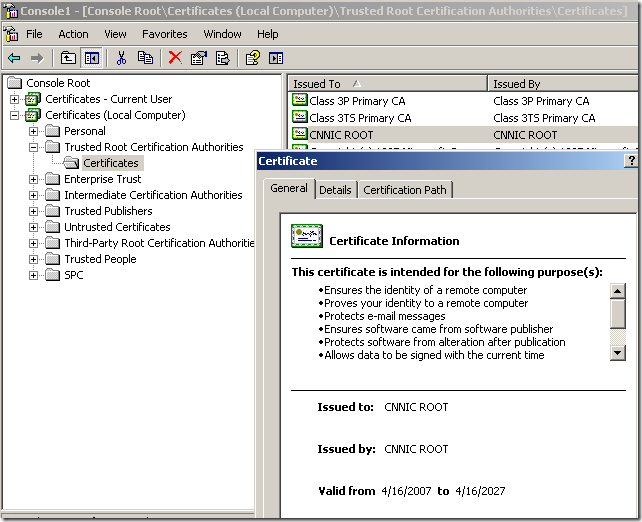Click the Certificate dialog help question mark
This screenshot has height=522, width=642.
[x=631, y=161]
